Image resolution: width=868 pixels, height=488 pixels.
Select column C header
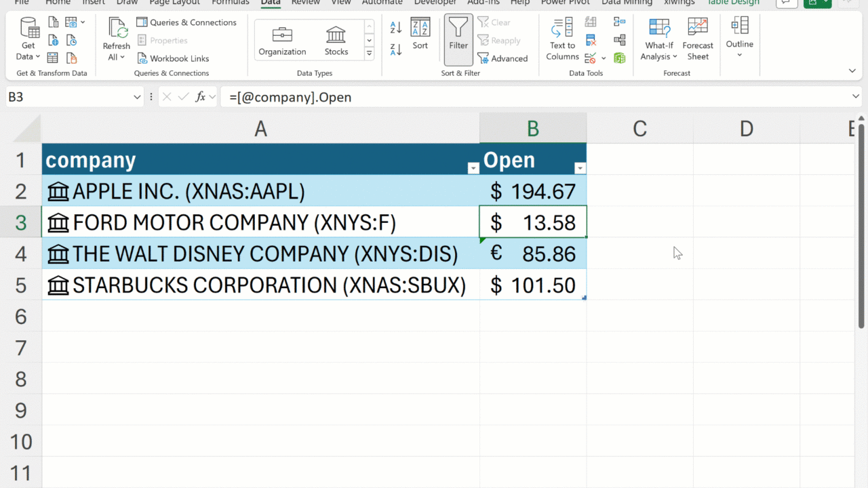(x=639, y=128)
